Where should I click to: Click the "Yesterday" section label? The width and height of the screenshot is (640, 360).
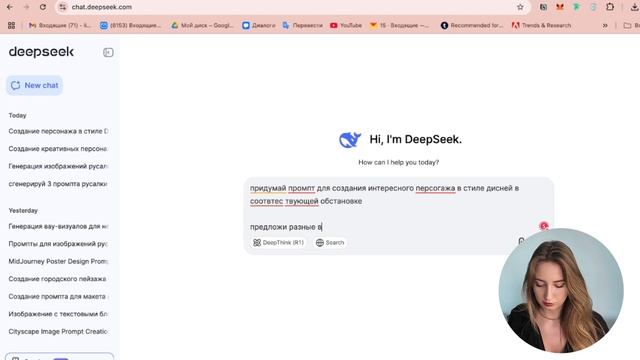coord(23,211)
